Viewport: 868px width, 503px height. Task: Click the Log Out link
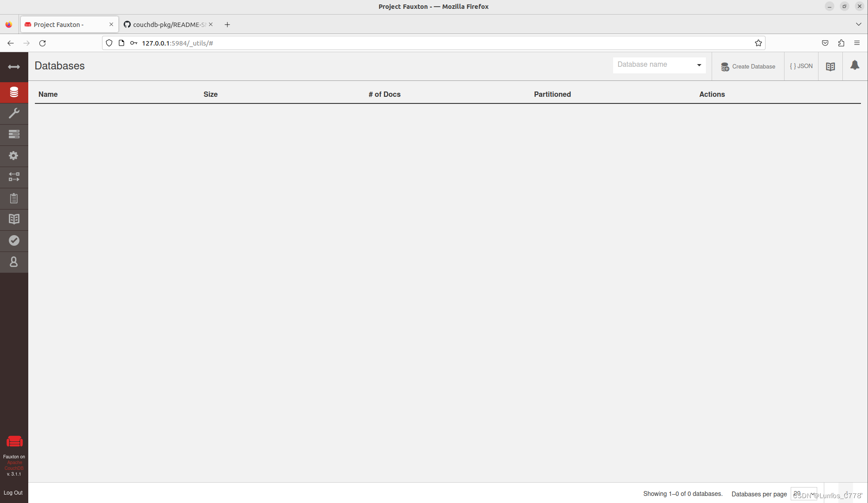click(x=13, y=492)
